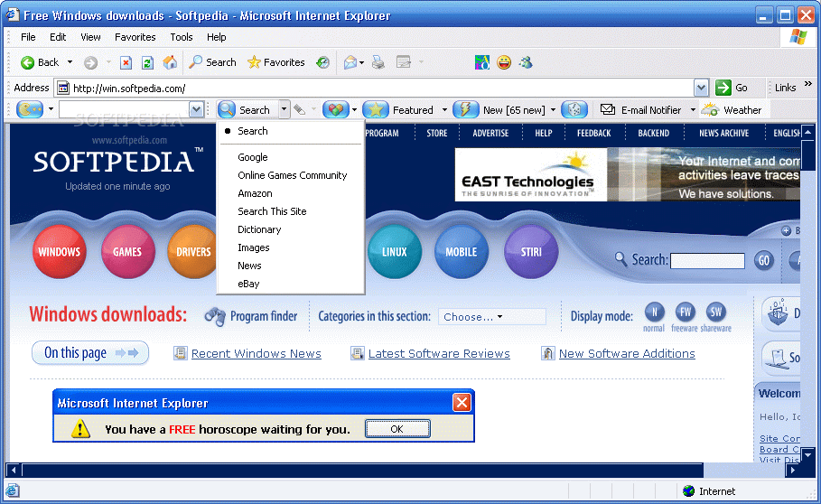
Task: Click the toolbar search text box
Action: pos(125,109)
